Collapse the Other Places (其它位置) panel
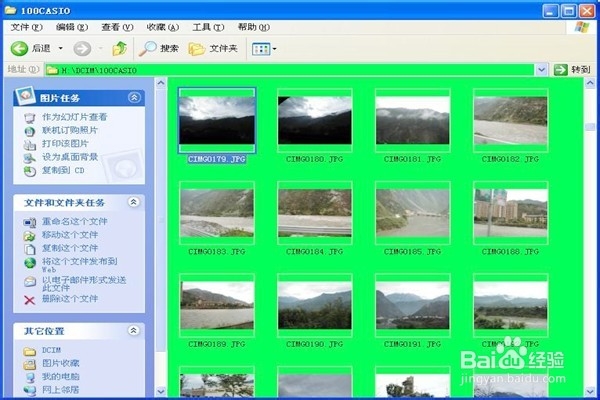 (134, 330)
